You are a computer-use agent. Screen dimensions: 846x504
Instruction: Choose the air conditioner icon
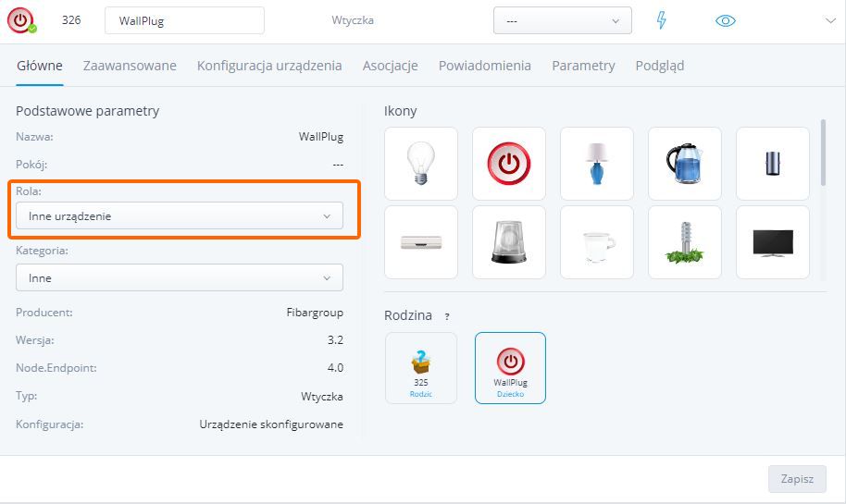tap(420, 242)
